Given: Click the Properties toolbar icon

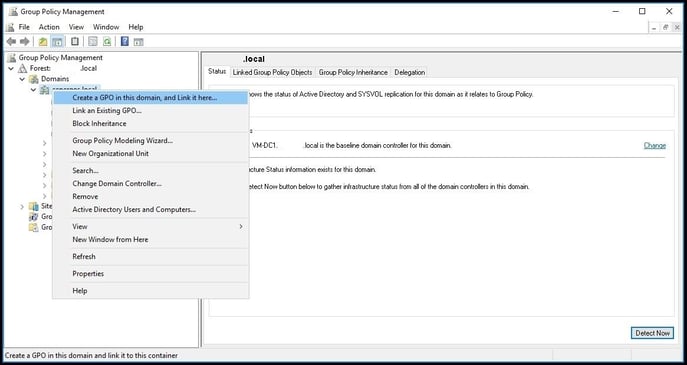Looking at the screenshot, I should [93, 42].
